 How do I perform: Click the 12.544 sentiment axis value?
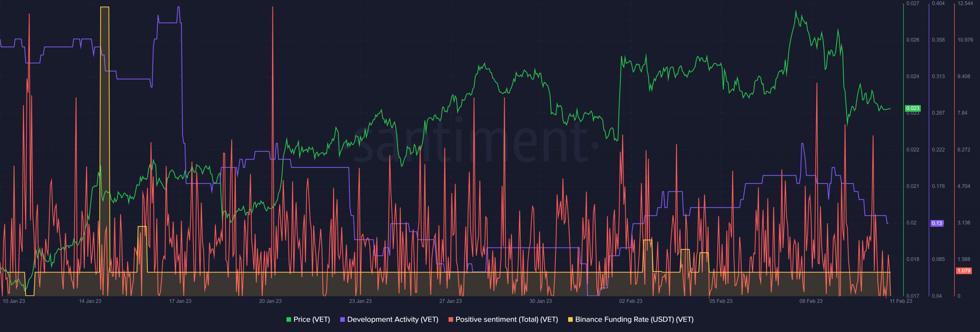pyautogui.click(x=965, y=3)
